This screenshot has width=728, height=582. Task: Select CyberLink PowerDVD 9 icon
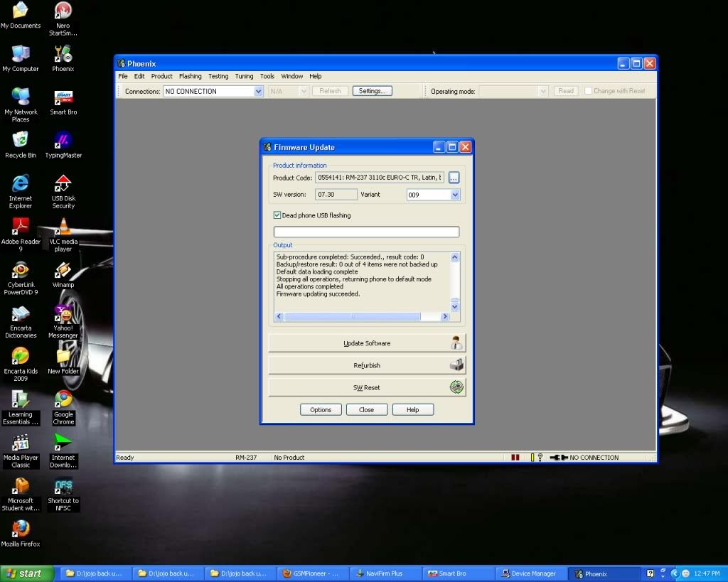click(x=21, y=278)
